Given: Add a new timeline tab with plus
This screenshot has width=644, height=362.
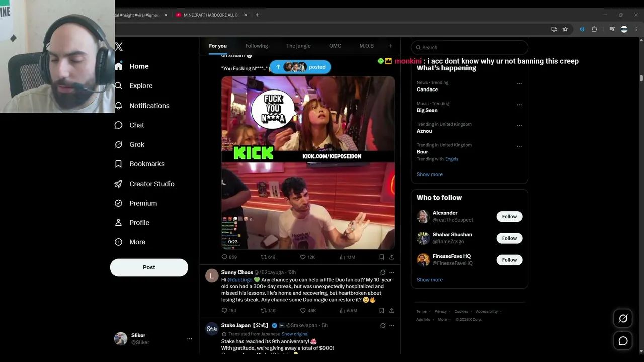Looking at the screenshot, I should [390, 46].
